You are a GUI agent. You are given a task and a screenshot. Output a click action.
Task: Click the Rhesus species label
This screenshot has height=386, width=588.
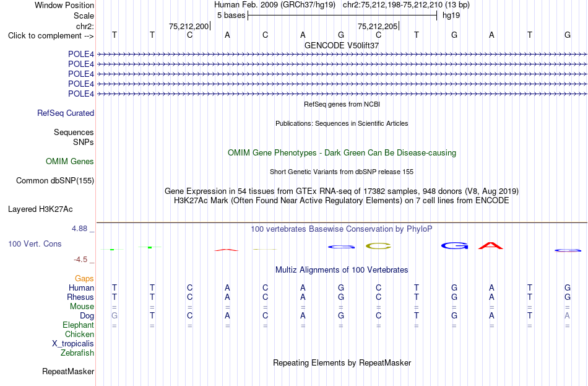pos(80,297)
